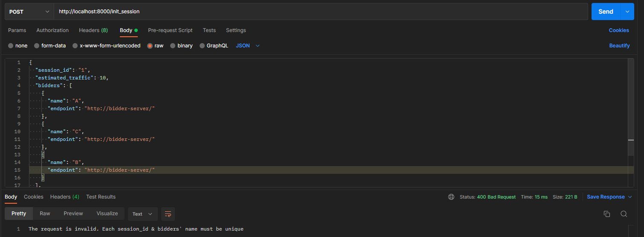
Task: Open the Text response format dropdown
Action: point(142,214)
